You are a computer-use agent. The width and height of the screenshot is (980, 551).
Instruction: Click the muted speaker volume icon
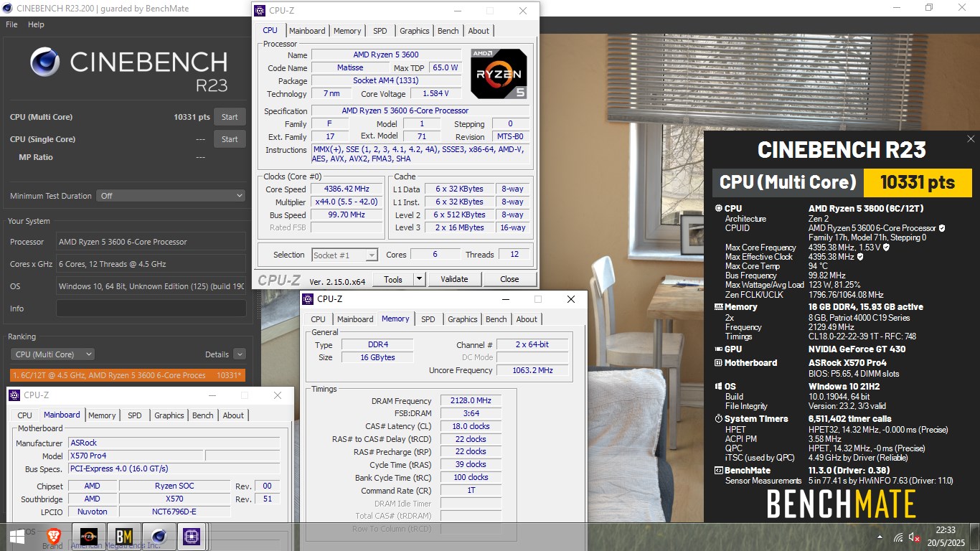[x=915, y=537]
